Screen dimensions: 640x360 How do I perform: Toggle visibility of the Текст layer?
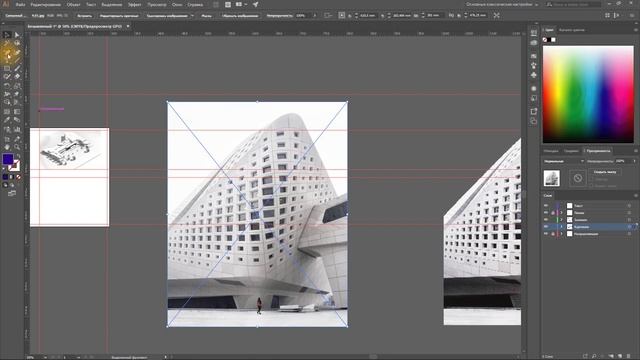[546, 205]
